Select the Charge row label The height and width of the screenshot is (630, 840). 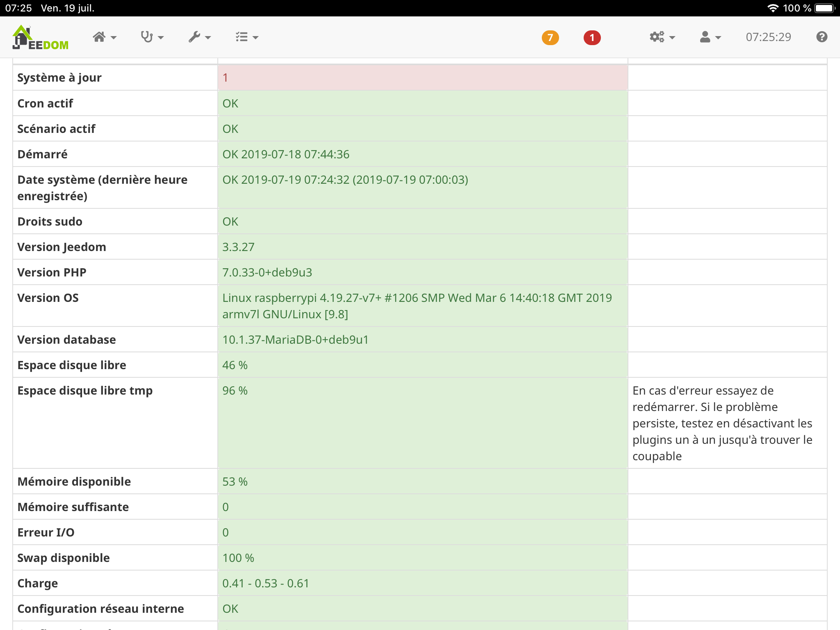tap(38, 583)
